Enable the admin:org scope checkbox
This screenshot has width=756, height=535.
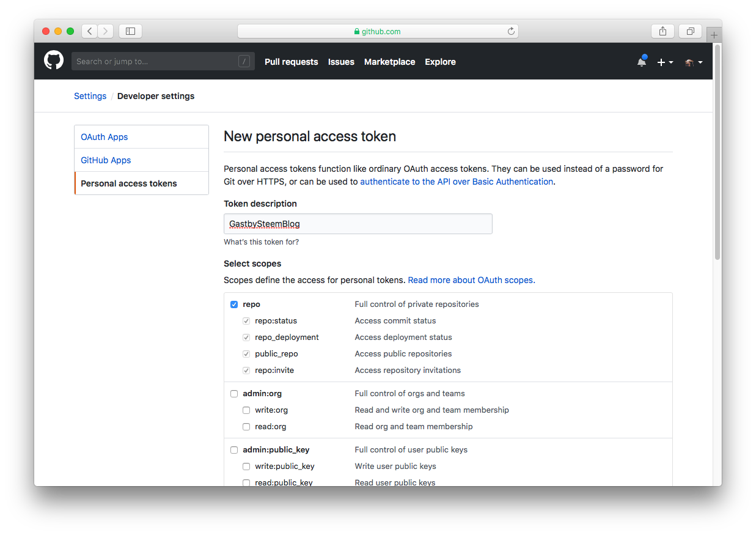click(x=234, y=394)
